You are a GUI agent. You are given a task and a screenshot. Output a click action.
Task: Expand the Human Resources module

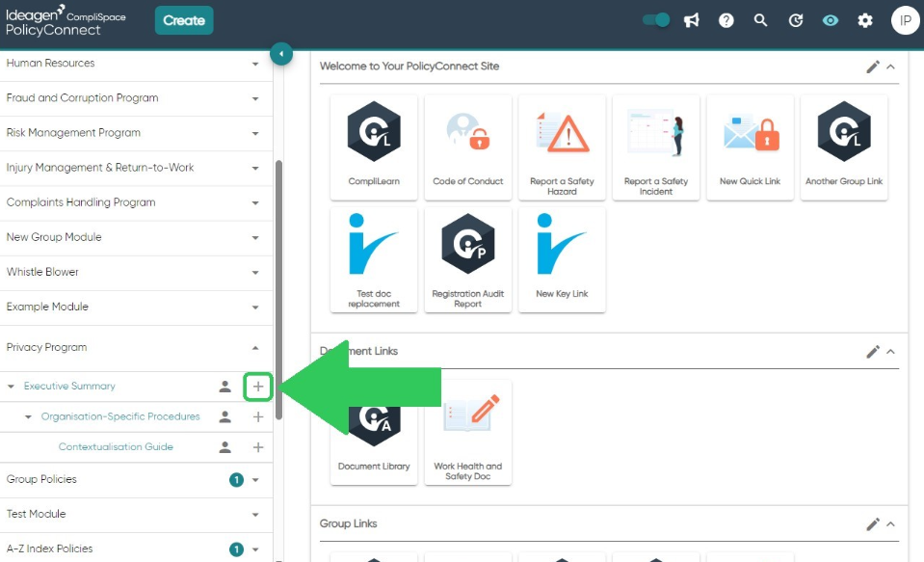coord(136,64)
